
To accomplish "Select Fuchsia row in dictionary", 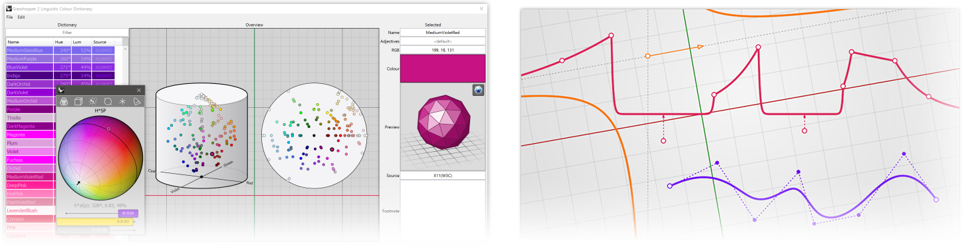I will click(31, 160).
